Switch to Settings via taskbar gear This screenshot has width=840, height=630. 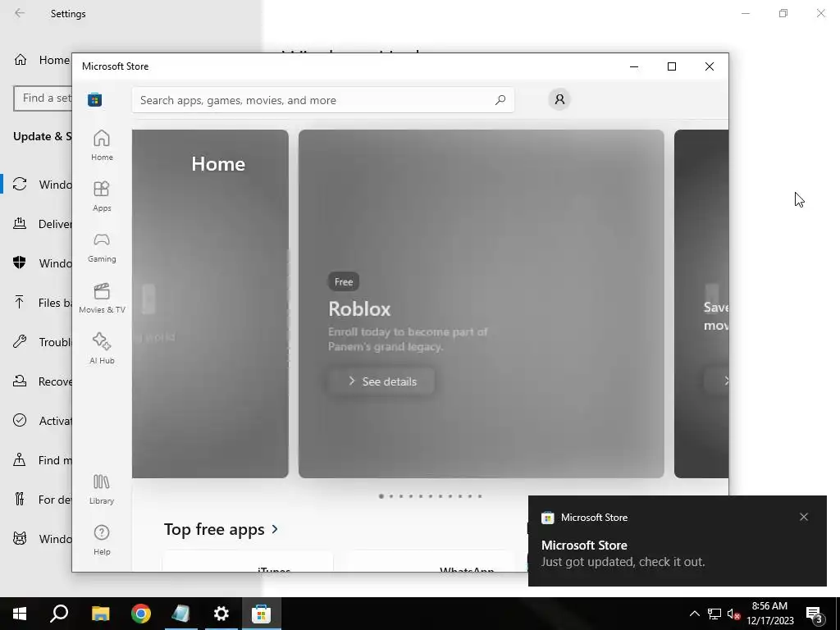pyautogui.click(x=221, y=614)
